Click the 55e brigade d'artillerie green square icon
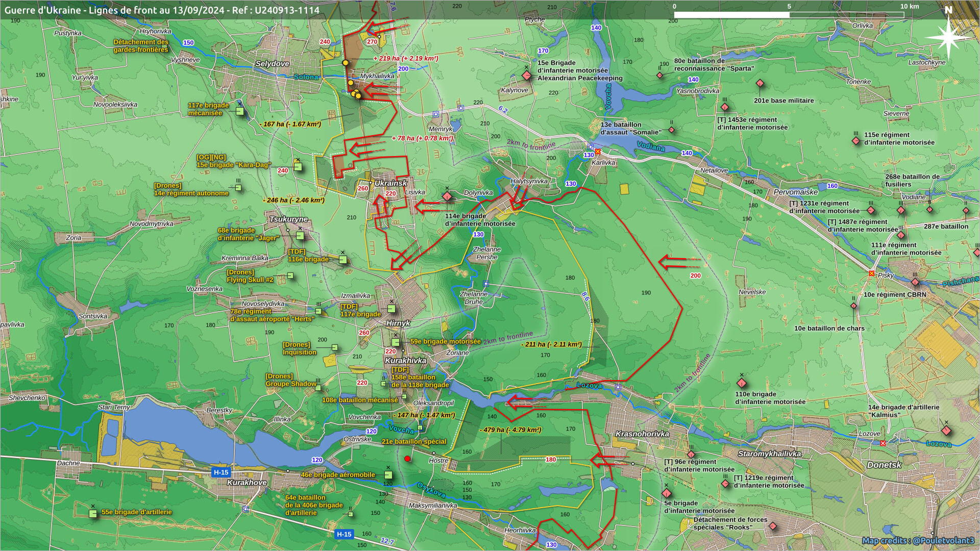This screenshot has height=551, width=980. (93, 513)
